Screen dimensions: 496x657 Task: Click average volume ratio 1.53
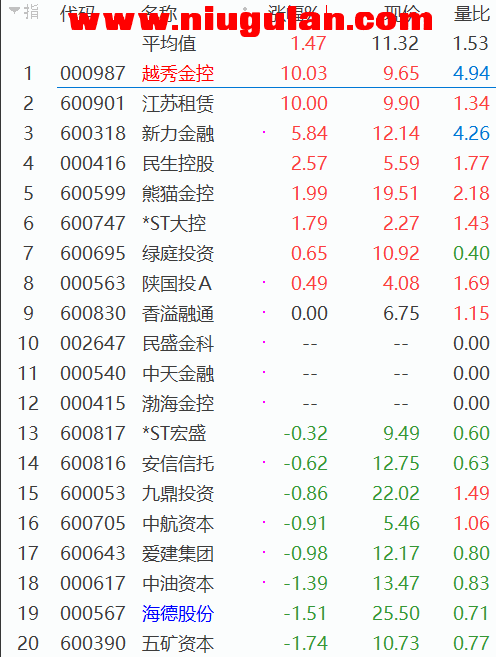pyautogui.click(x=471, y=44)
